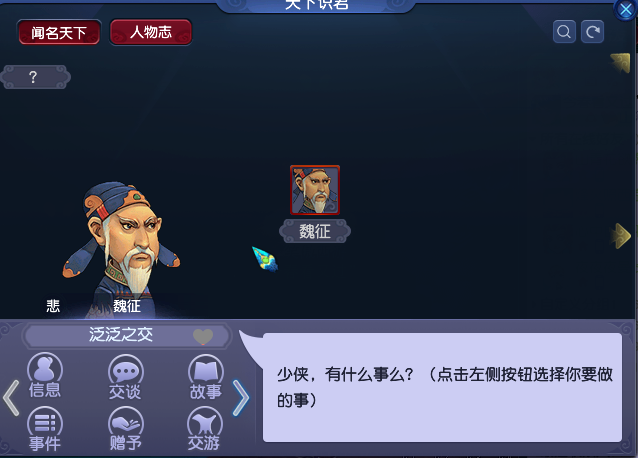Go back with left gray chevron

11,398
